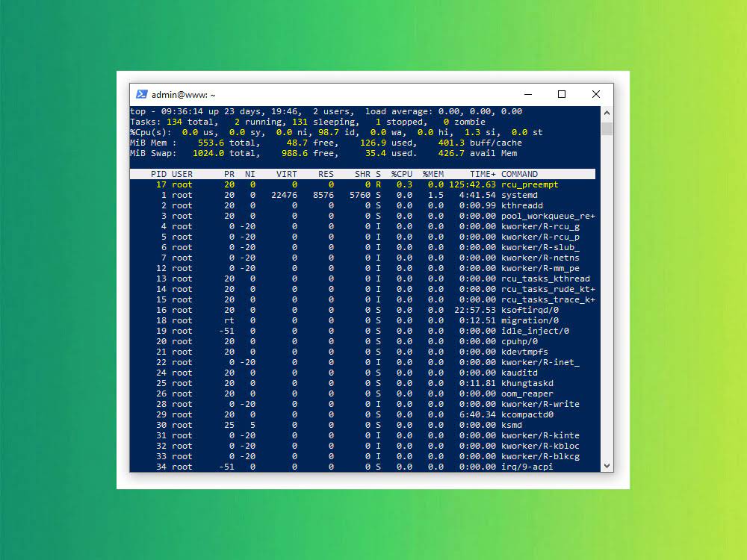Click the ksoftirqd/0 command entry
This screenshot has width=747, height=560.
click(530, 311)
